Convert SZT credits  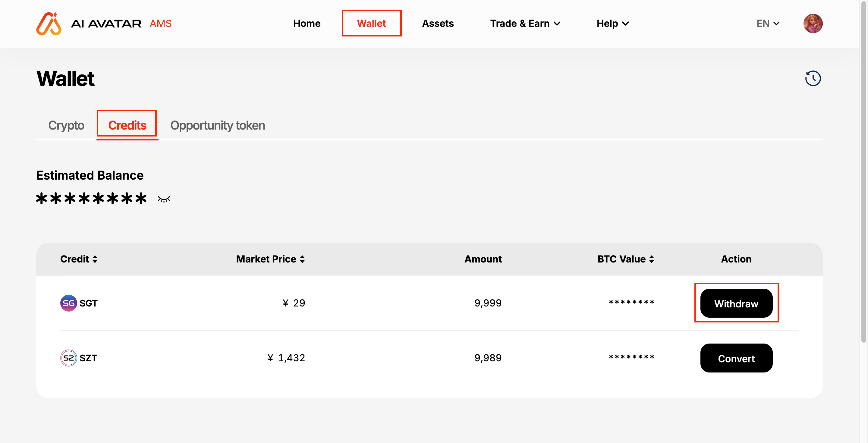point(736,358)
